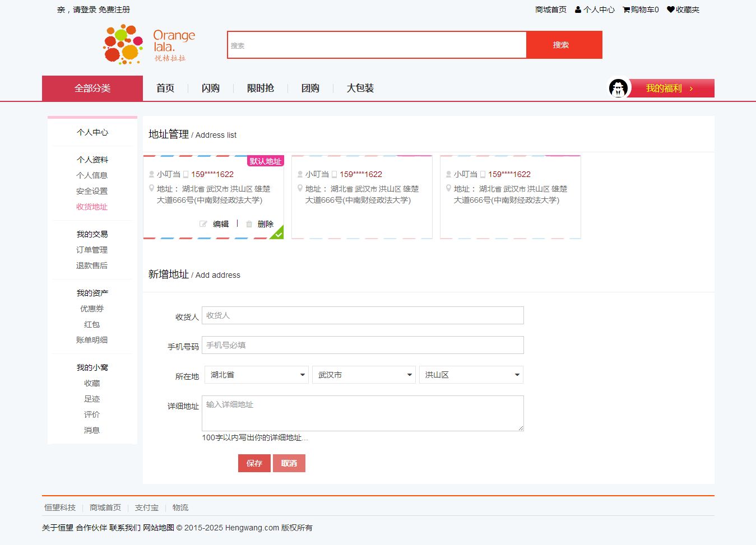Screen dimensions: 756x545
Task: Click the location pin icon in first address card
Action: [151, 189]
